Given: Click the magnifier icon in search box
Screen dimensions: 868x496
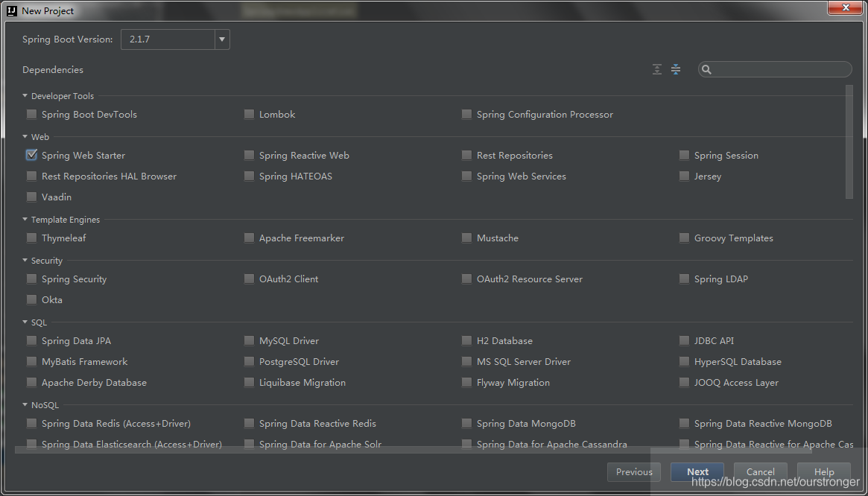Looking at the screenshot, I should [x=707, y=69].
